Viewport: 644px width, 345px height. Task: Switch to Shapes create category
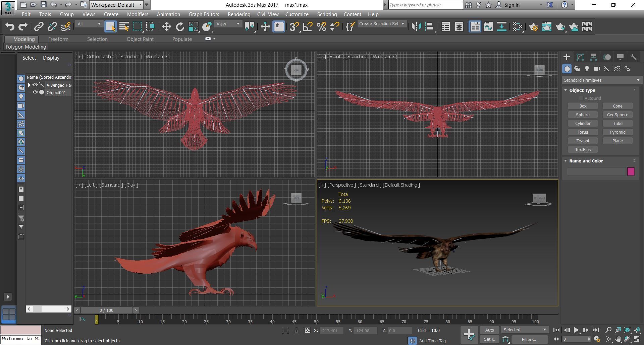577,69
